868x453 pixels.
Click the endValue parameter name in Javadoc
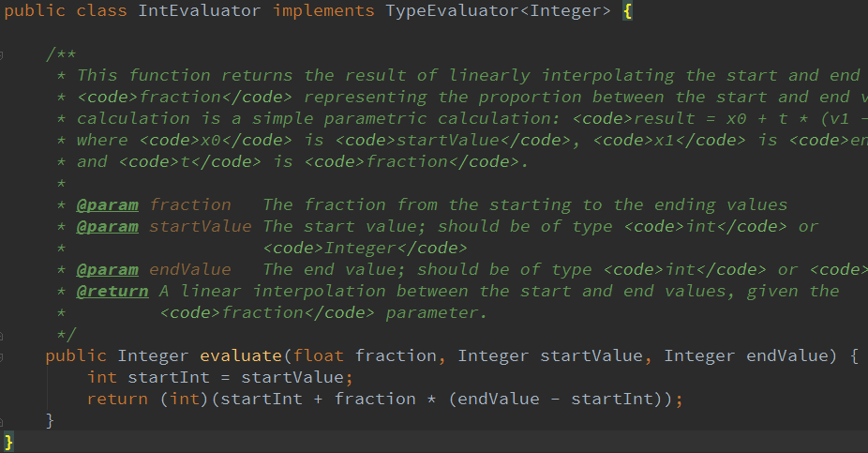point(189,269)
